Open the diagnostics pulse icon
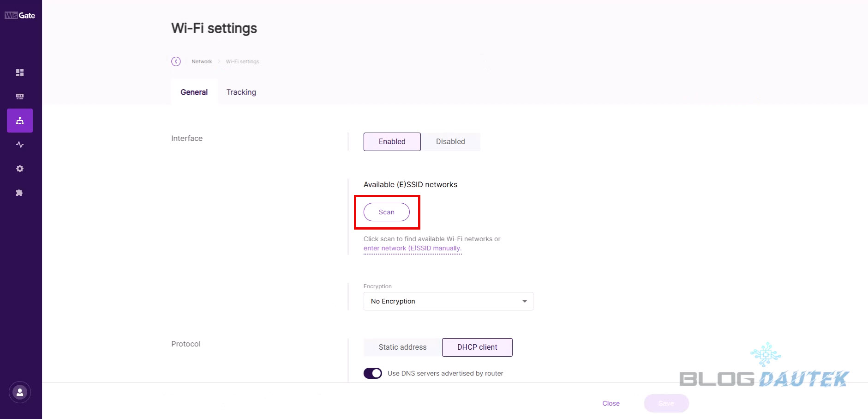This screenshot has height=419, width=868. tap(20, 145)
